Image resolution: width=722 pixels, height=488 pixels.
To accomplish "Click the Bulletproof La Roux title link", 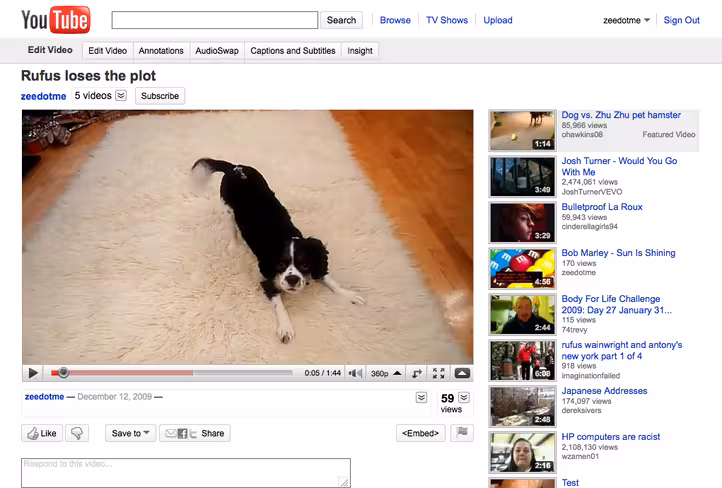I will click(x=602, y=207).
